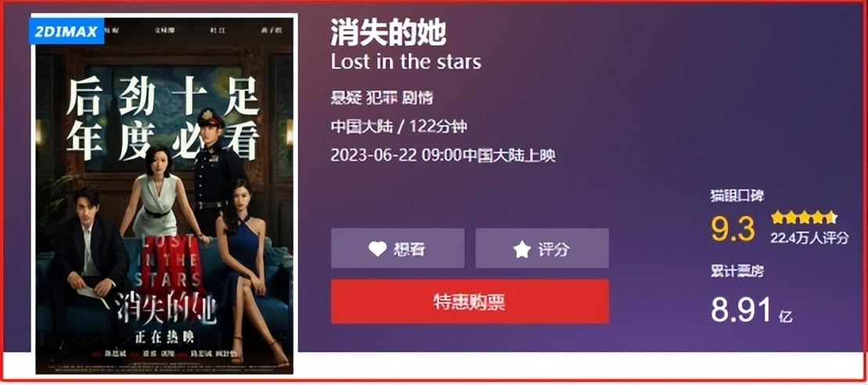Click the 9.3 rating score

pos(733,229)
